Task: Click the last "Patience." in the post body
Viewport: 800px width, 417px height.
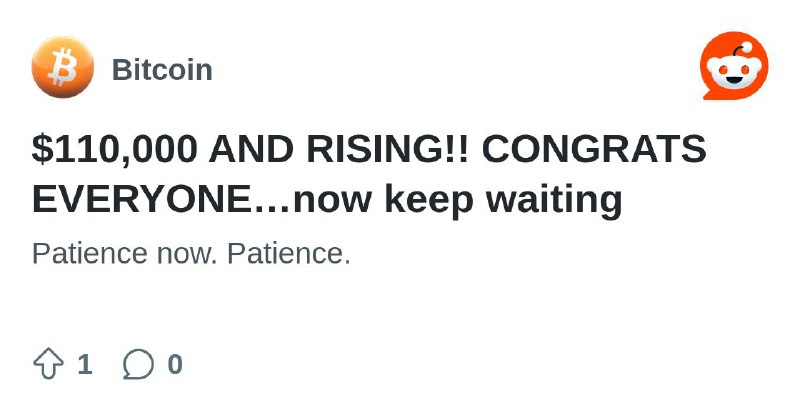Action: click(289, 253)
